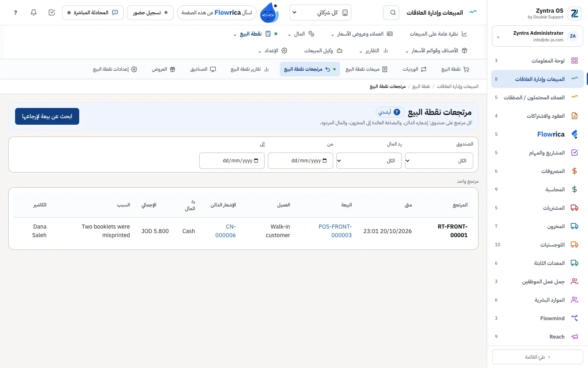Screen dimensions: 588x368
Task: Switch to العروض tab
Action: click(163, 69)
